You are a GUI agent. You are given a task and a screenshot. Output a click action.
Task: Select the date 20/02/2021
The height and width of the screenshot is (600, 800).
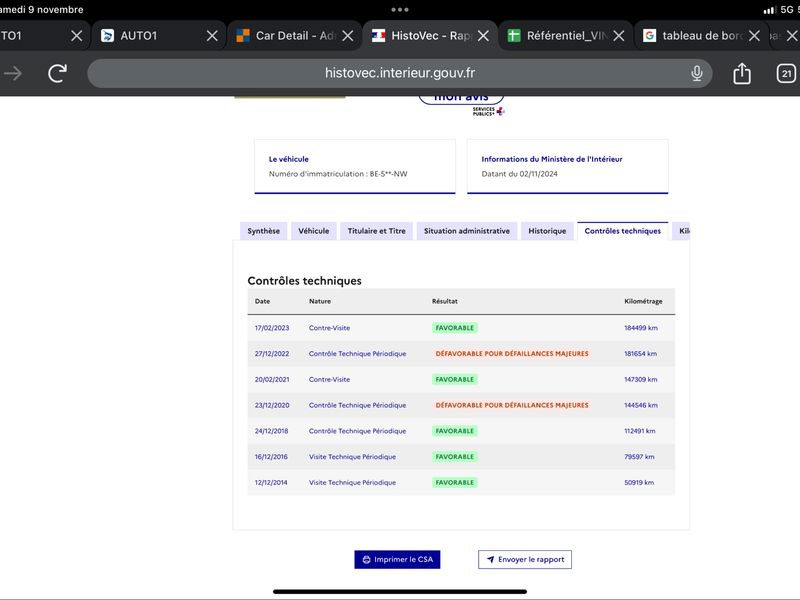coord(272,380)
